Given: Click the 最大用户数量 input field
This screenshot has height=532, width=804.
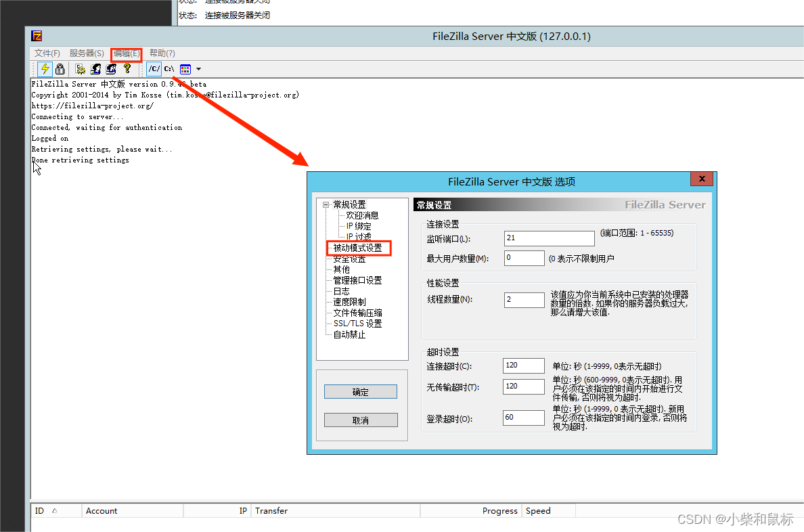Looking at the screenshot, I should [524, 258].
